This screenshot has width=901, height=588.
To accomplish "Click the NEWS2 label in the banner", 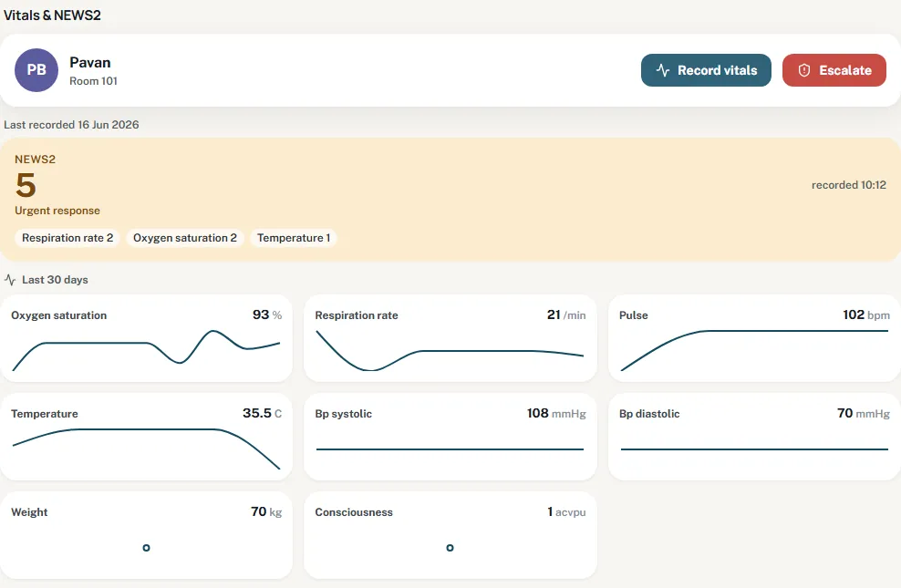I will pyautogui.click(x=35, y=159).
